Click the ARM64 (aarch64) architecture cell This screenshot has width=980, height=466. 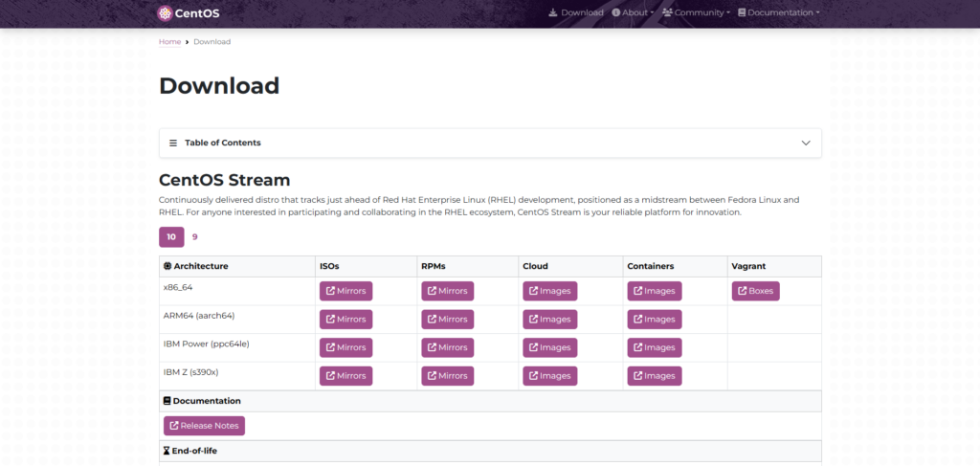coord(237,320)
